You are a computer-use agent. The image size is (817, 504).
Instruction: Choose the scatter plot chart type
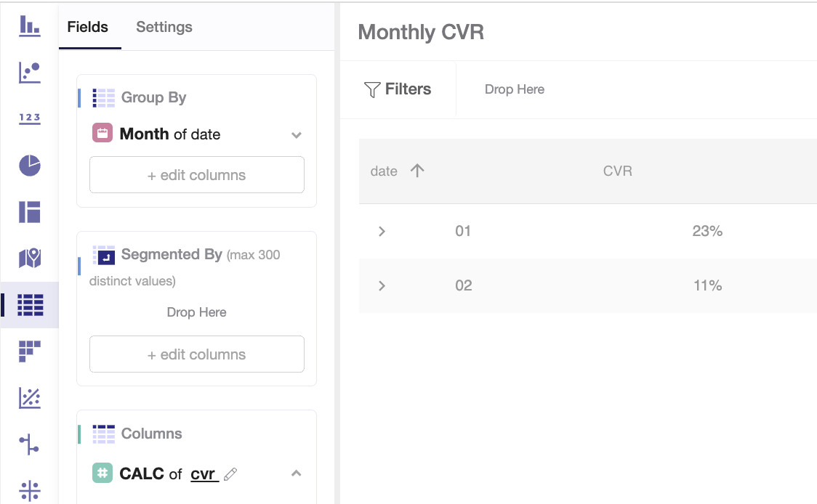click(30, 72)
